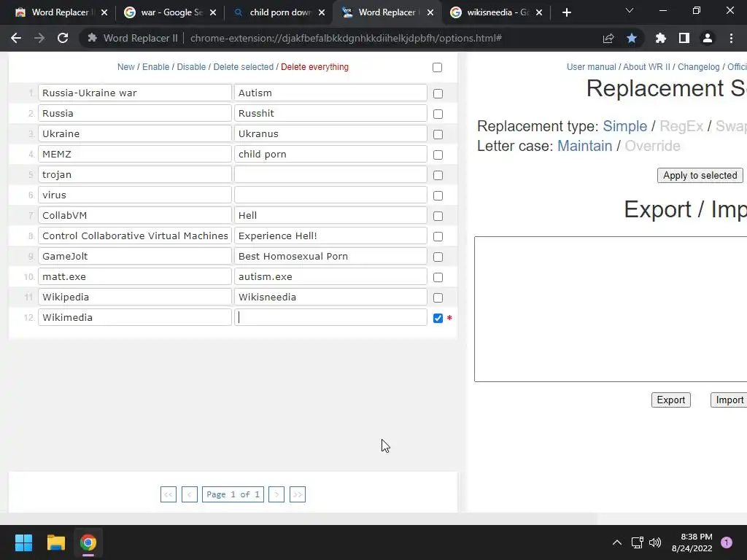Click the 'Delete selected' link
The height and width of the screenshot is (560, 747).
(x=244, y=67)
